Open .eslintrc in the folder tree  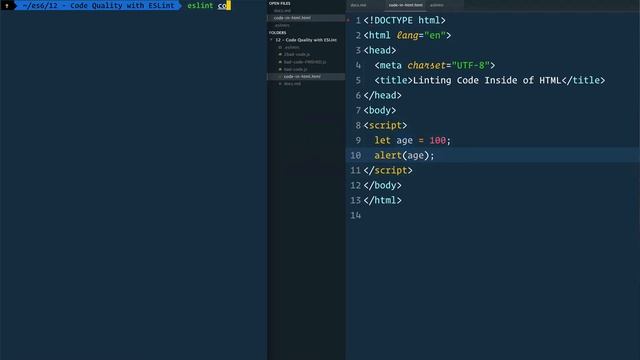[292, 47]
